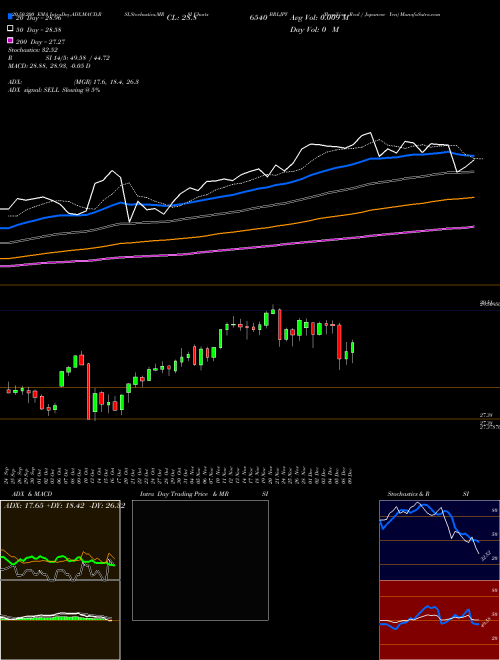The width and height of the screenshot is (500, 660).
Task: Open the ADX indicator chart panel
Action: [60, 540]
